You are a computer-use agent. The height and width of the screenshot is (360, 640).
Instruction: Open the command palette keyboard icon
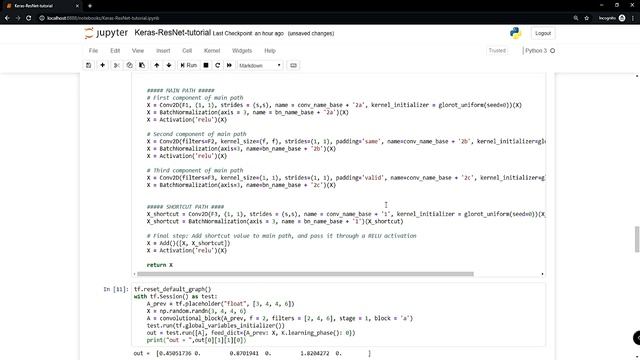[293, 65]
